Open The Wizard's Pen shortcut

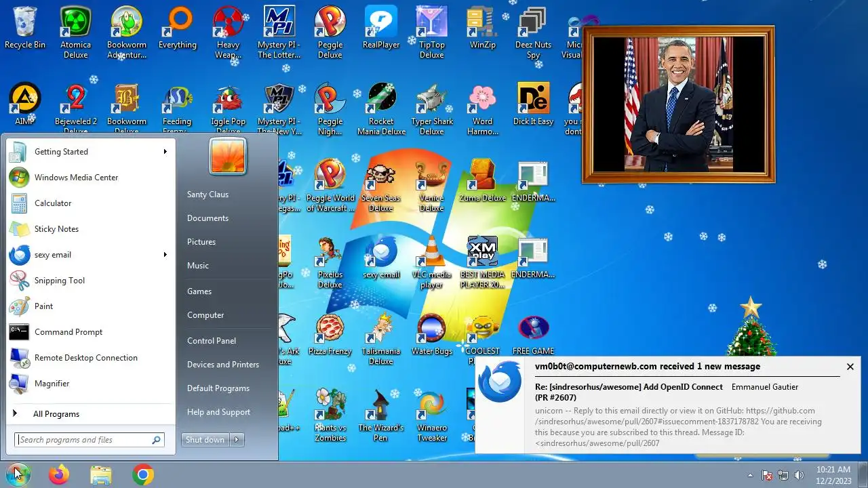(381, 415)
